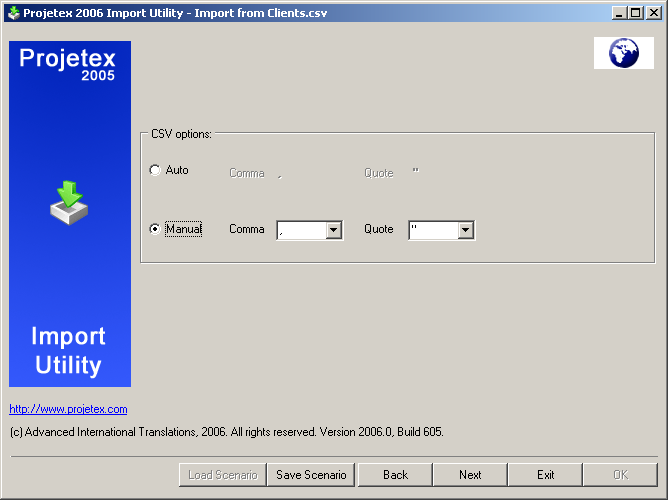Click the greyed-out OK button
Screen dimensions: 668x500
pos(620,475)
